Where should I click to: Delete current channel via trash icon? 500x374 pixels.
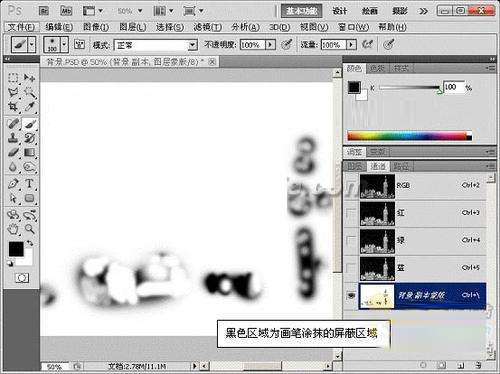tap(479, 365)
